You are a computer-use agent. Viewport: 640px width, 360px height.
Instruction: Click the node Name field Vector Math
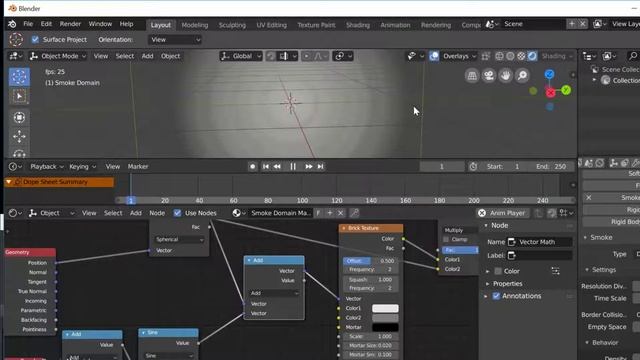pyautogui.click(x=540, y=242)
